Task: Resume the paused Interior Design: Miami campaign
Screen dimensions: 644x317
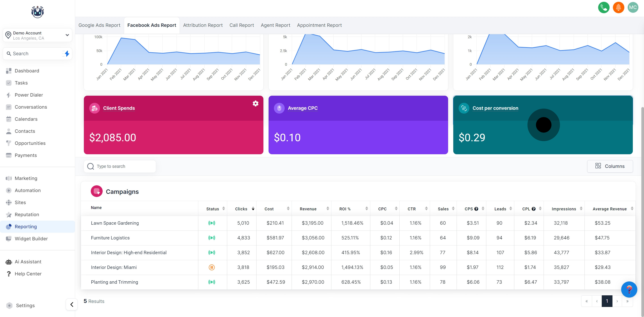Action: (212, 267)
